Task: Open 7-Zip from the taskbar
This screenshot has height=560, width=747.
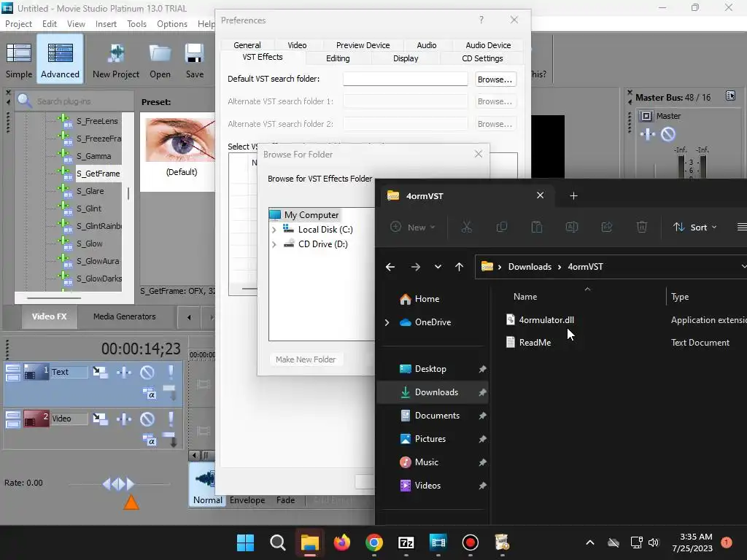Action: pyautogui.click(x=406, y=542)
